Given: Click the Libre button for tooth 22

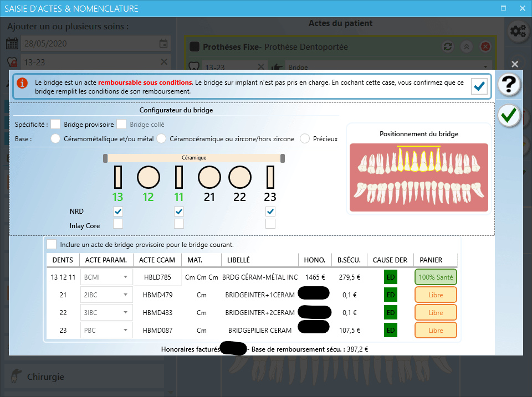Looking at the screenshot, I should (436, 313).
